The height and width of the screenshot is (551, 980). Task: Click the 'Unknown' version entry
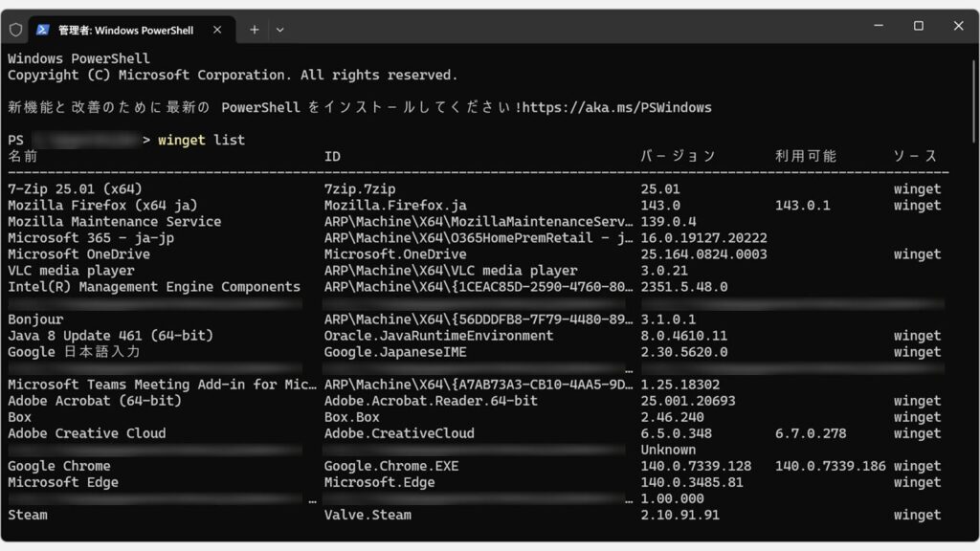(x=668, y=450)
